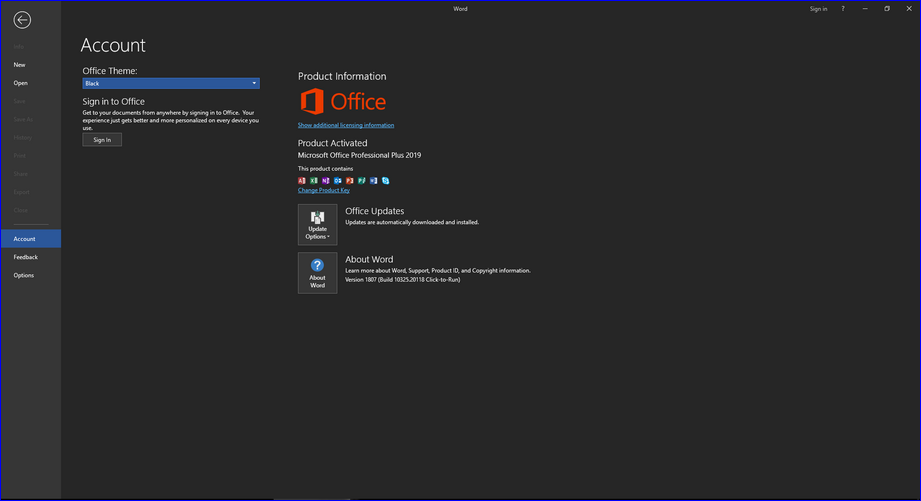Screen dimensions: 921x501
Task: Open the About Word dialog
Action: click(317, 272)
